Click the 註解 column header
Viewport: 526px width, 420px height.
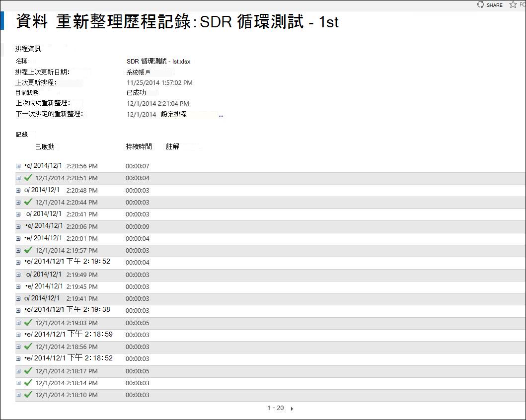coord(172,146)
